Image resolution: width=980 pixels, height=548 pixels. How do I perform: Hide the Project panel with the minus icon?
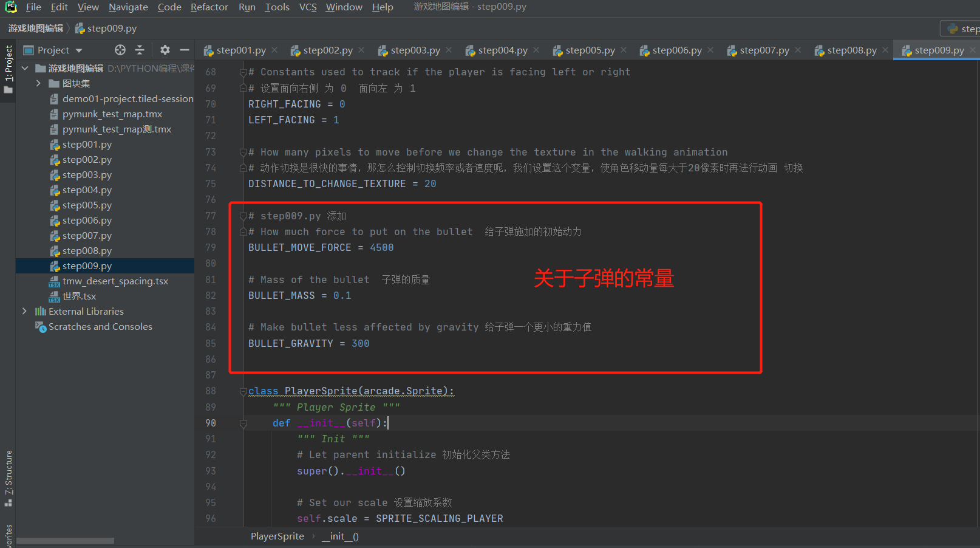click(185, 50)
